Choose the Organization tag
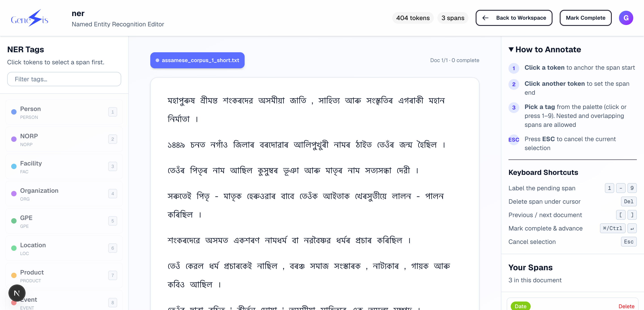Screen dimensions: 644x310 point(64,194)
